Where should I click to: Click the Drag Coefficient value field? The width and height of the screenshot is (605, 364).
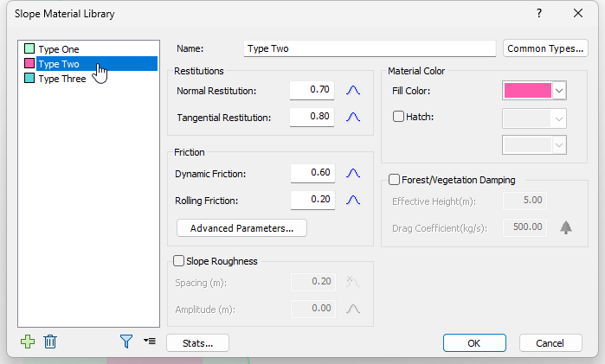click(x=525, y=227)
